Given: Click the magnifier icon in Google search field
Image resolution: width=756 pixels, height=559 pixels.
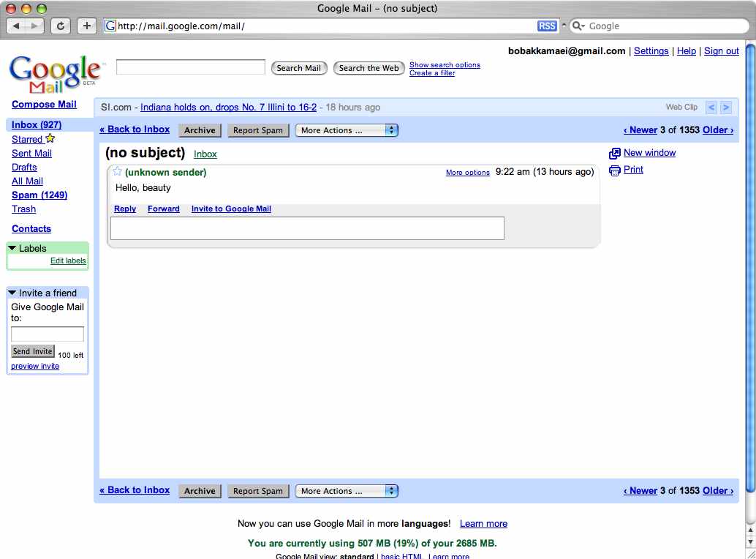Looking at the screenshot, I should pyautogui.click(x=577, y=26).
